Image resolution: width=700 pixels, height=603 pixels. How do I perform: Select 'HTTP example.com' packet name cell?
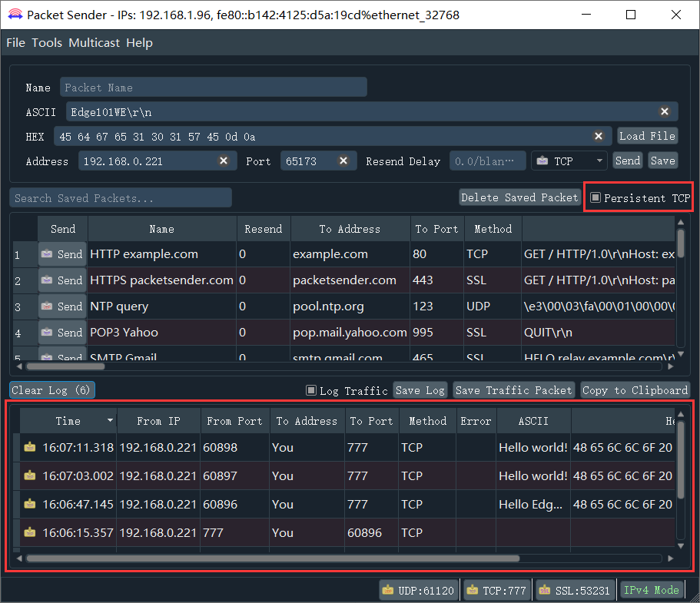(x=162, y=254)
